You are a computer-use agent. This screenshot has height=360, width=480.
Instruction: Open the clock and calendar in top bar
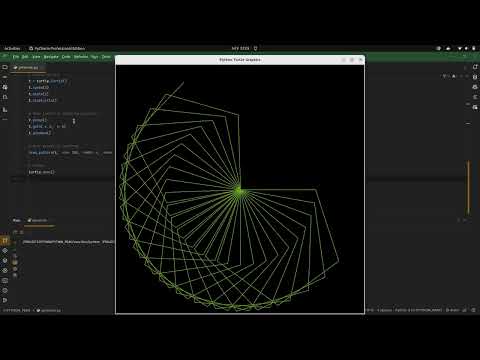pyautogui.click(x=240, y=48)
